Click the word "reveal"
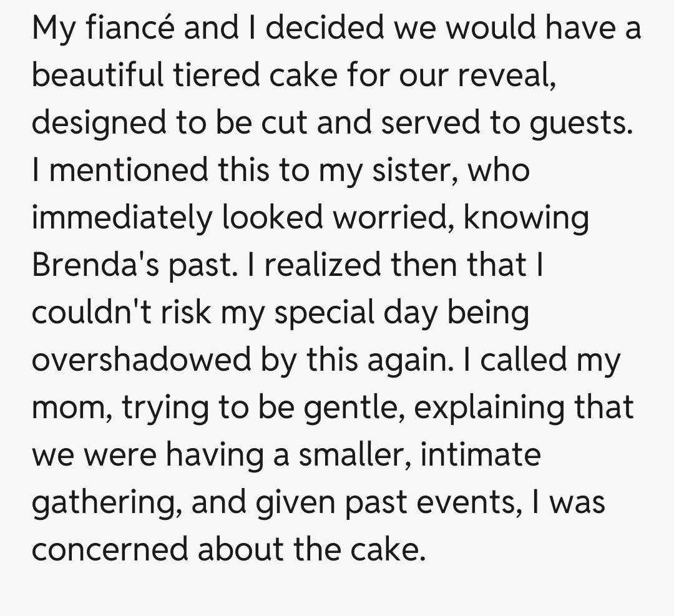The width and height of the screenshot is (674, 616). [x=504, y=76]
